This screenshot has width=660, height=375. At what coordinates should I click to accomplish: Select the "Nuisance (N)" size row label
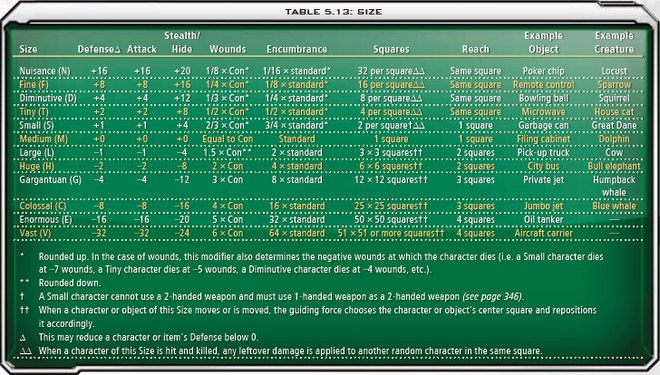[45, 71]
